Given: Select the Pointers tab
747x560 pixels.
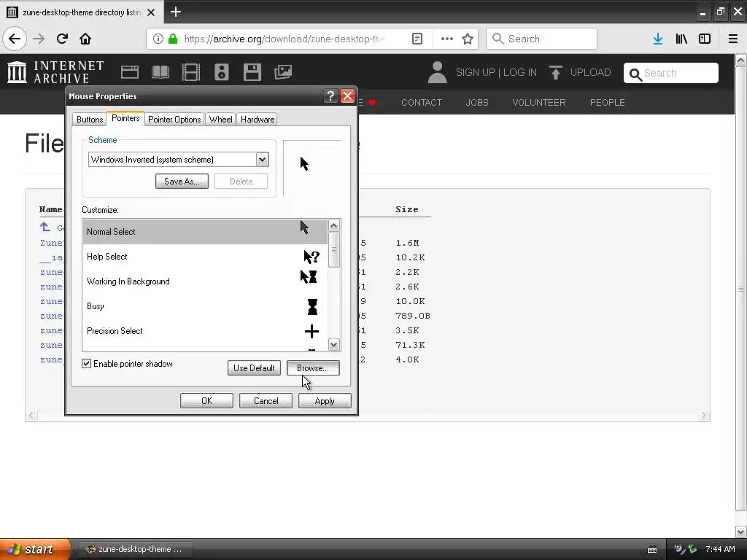Looking at the screenshot, I should point(125,118).
